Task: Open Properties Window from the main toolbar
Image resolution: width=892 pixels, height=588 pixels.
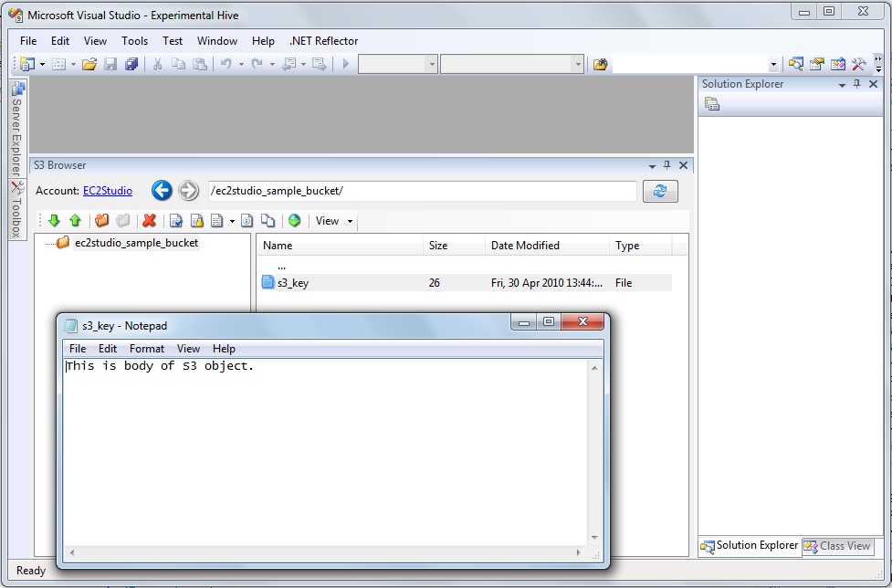Action: click(x=817, y=64)
